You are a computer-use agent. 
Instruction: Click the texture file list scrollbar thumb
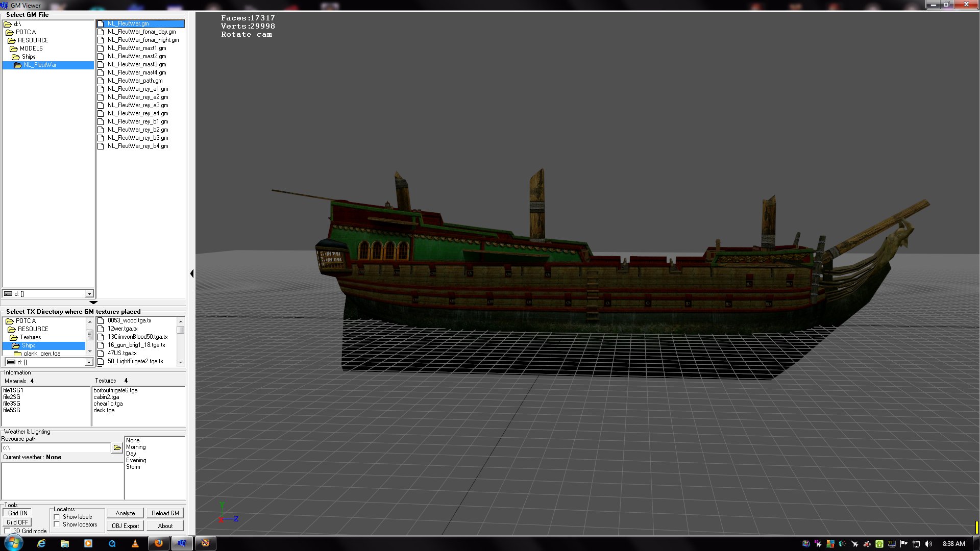[x=181, y=330]
